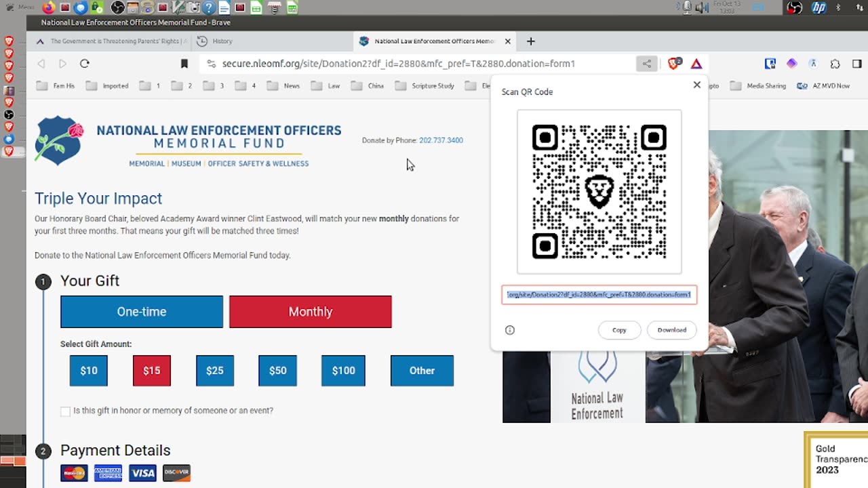Click the microphone icon in system tray
868x488 pixels.
tap(687, 7)
